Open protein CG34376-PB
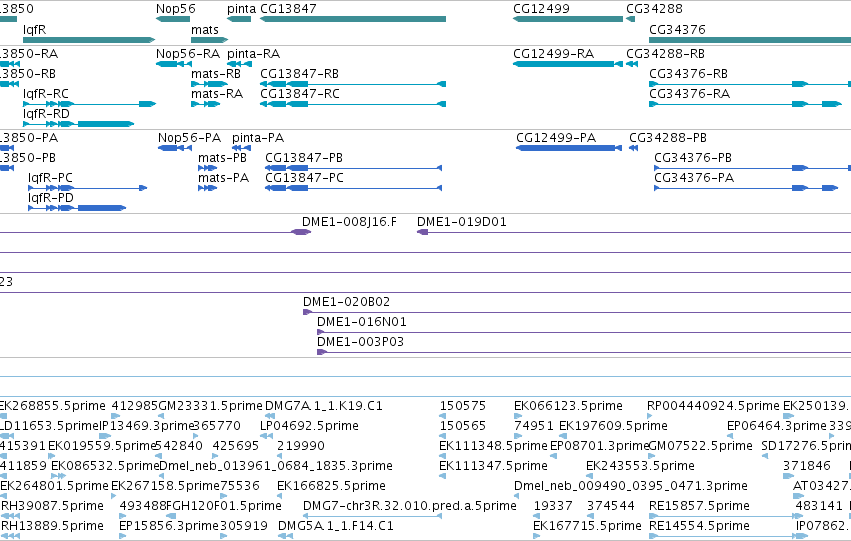 (752, 168)
